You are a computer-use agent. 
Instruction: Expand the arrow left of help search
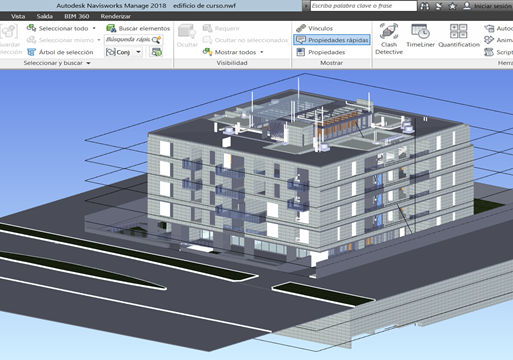tap(306, 6)
